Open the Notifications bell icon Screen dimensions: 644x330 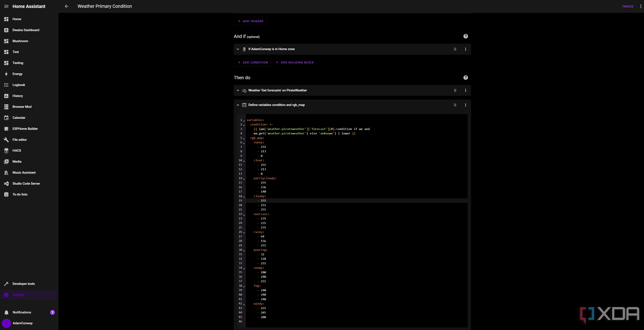point(6,312)
